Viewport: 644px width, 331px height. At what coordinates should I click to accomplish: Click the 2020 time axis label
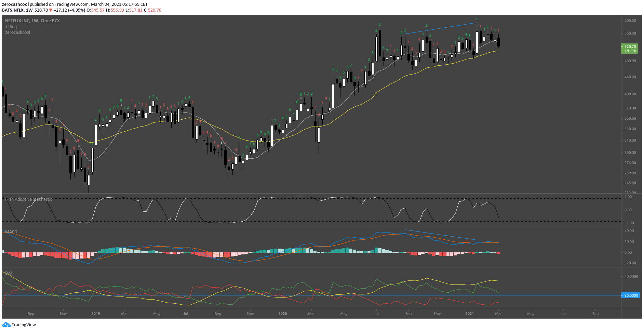click(x=283, y=314)
